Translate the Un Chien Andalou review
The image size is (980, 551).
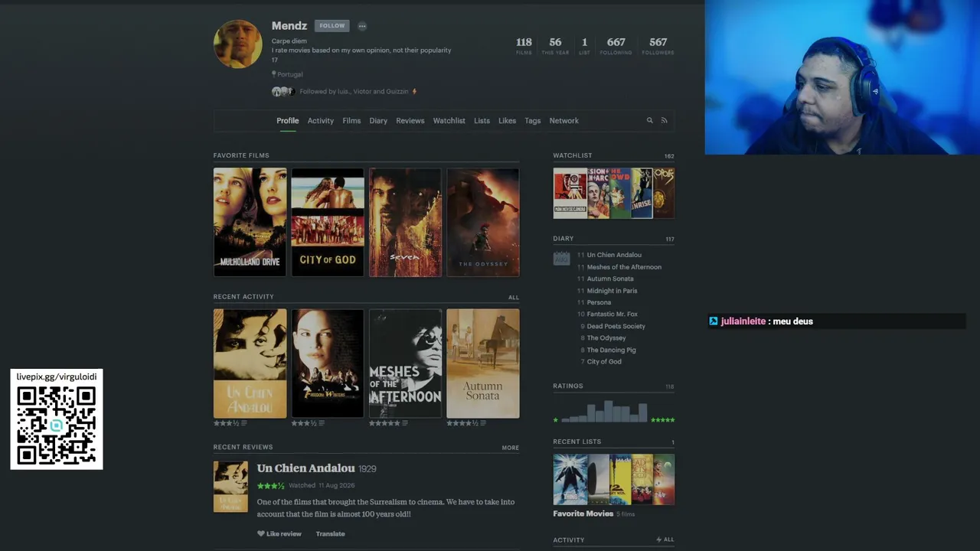[331, 533]
